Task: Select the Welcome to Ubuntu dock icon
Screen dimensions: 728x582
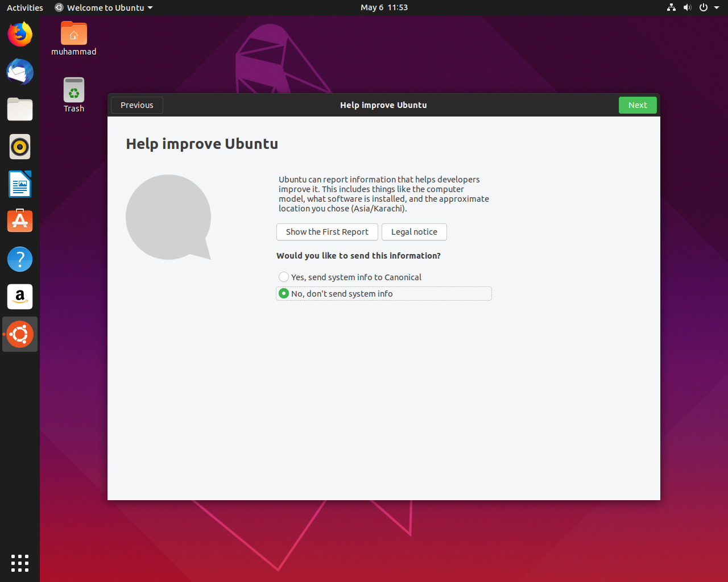Action: [x=20, y=334]
